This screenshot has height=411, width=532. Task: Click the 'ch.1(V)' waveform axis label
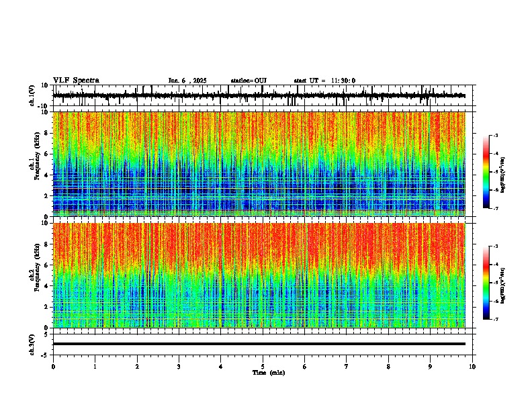[x=32, y=95]
